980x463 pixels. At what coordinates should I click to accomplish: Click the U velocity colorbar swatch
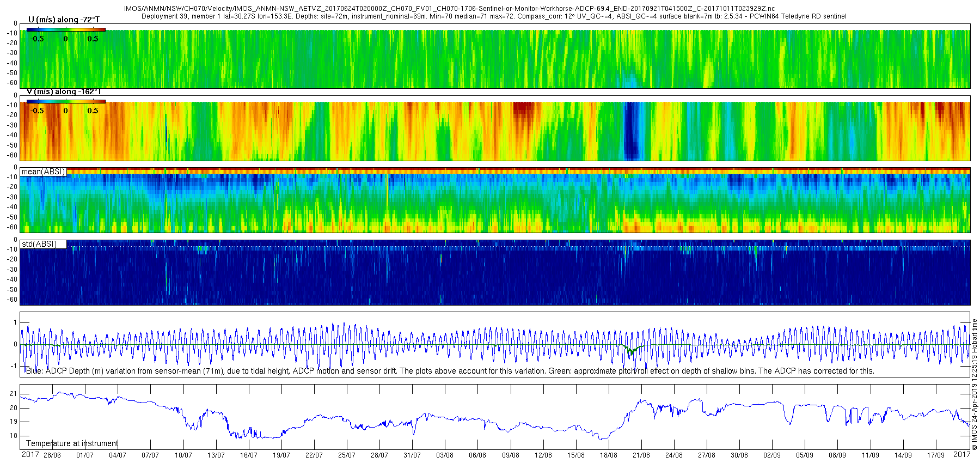(66, 29)
